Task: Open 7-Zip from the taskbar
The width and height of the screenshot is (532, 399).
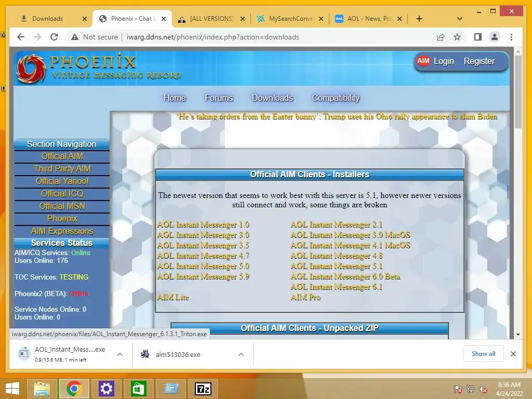Action: [x=203, y=389]
